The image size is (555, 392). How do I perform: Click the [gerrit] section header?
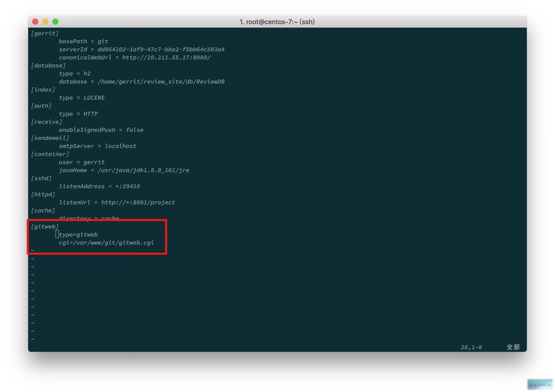tap(45, 33)
